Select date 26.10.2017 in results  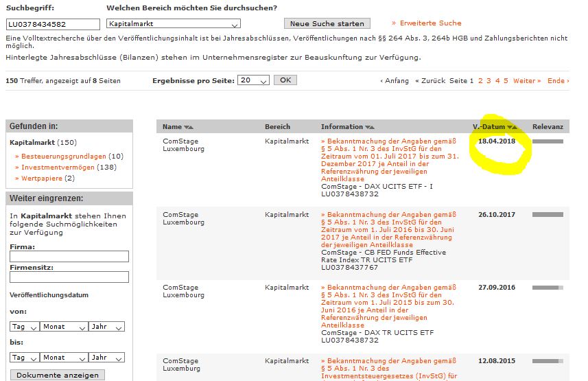click(497, 214)
